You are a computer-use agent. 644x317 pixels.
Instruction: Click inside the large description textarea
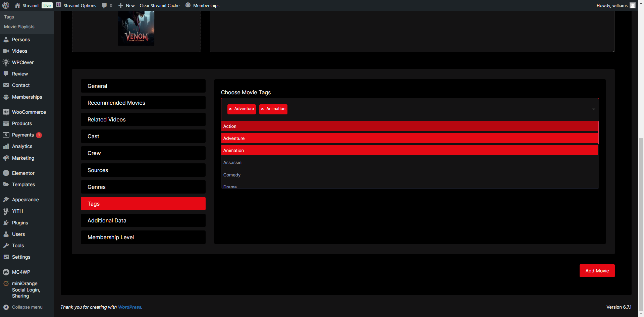pyautogui.click(x=412, y=31)
